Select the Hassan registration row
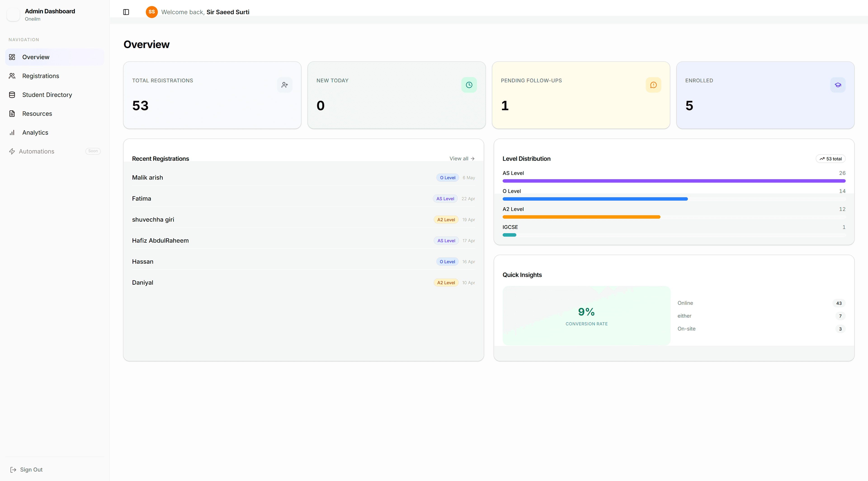Screen dimensions: 868x481 tap(303, 262)
